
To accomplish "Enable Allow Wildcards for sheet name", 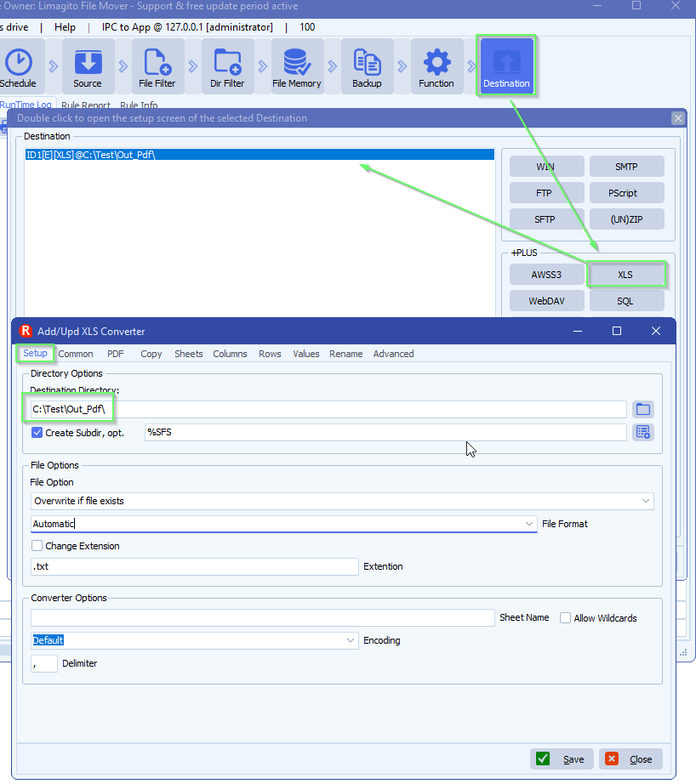I will click(x=564, y=617).
